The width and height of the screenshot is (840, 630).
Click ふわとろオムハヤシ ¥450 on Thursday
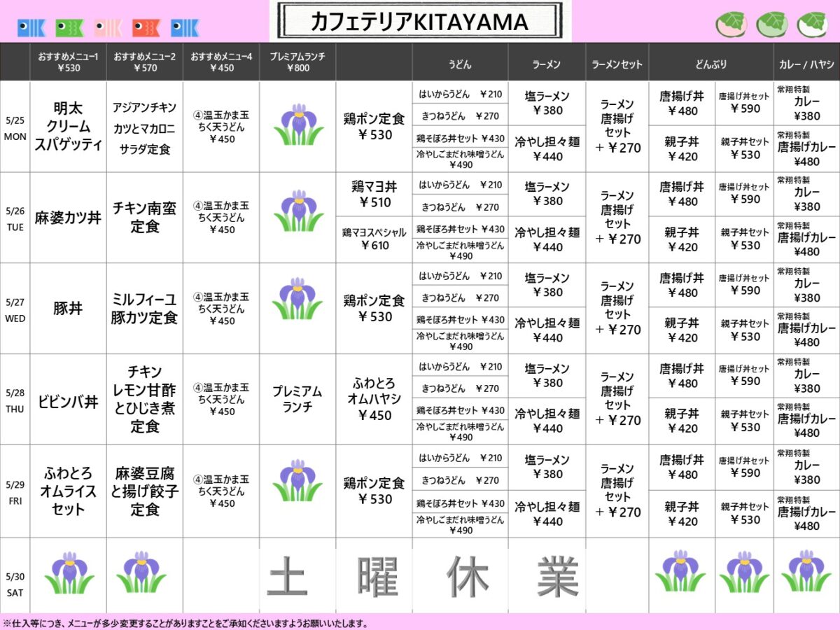[374, 399]
